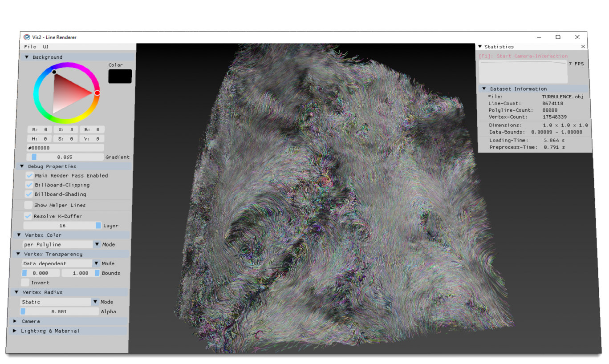Click the black background Color swatch
Viewport: 609px width, 364px height.
120,77
